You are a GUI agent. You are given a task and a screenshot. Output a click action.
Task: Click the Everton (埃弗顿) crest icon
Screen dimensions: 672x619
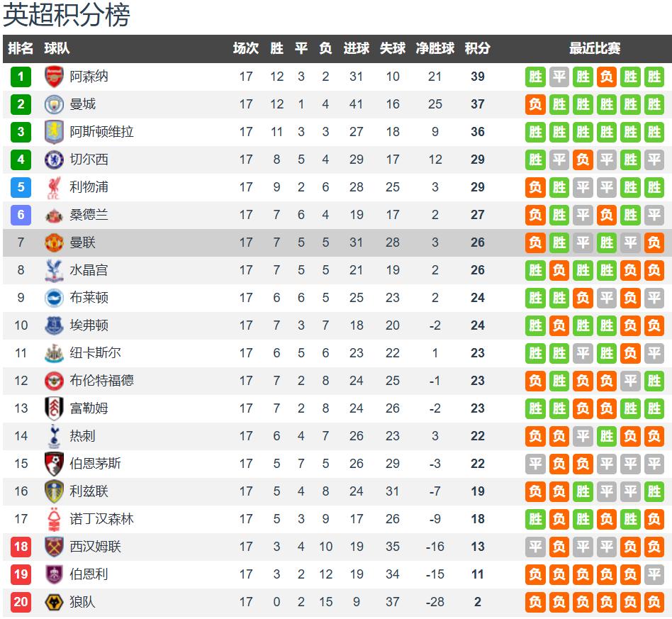(55, 325)
